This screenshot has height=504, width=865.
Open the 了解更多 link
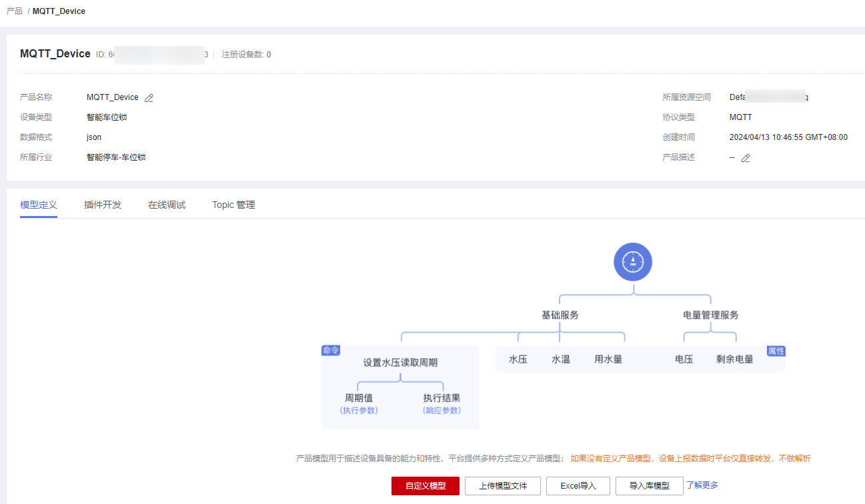tap(702, 485)
